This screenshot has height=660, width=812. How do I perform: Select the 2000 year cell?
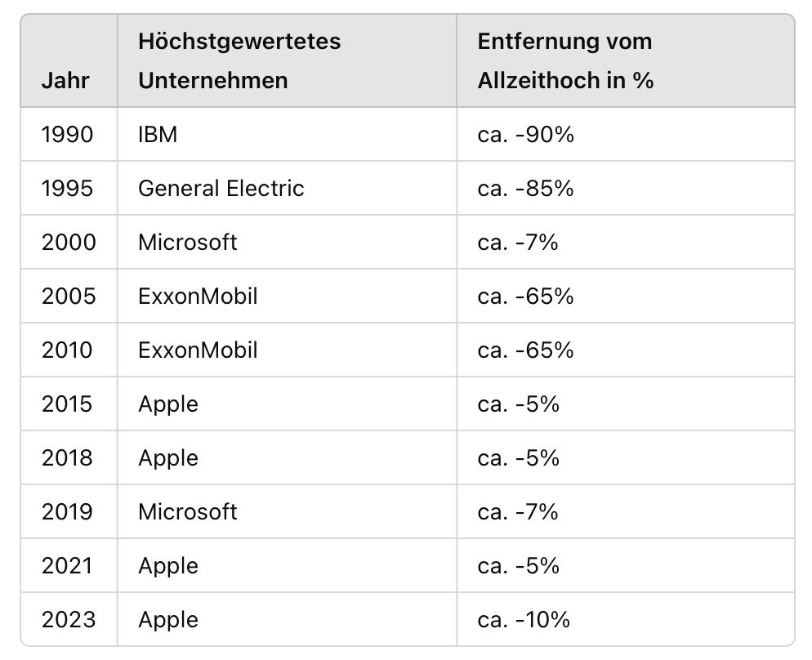click(x=68, y=242)
